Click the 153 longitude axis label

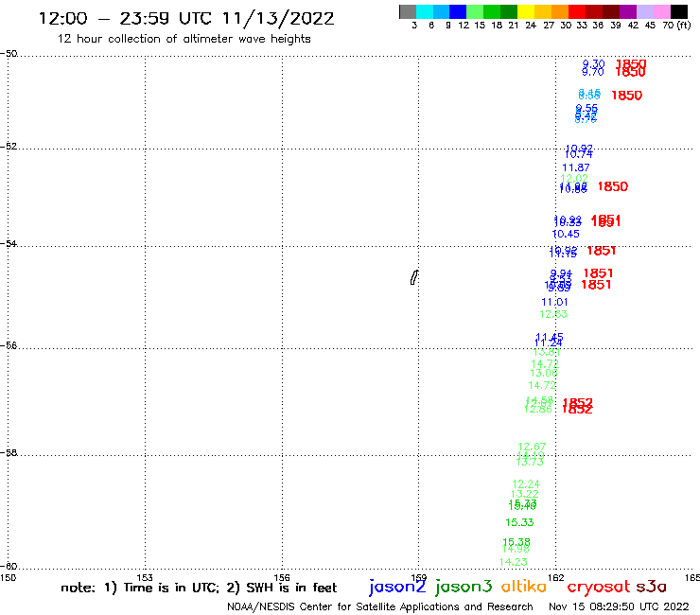pos(145,577)
